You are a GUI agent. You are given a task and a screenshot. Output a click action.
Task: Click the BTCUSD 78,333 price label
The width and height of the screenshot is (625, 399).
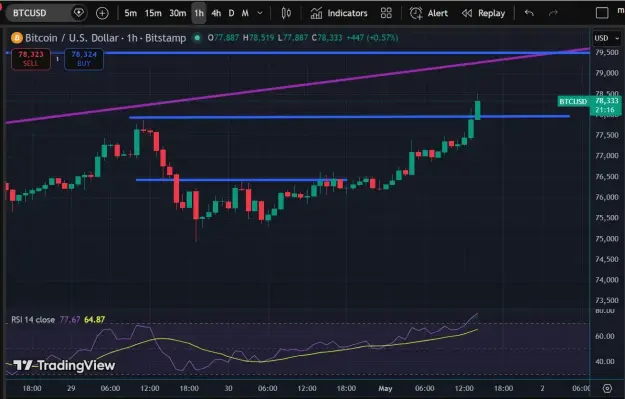click(589, 105)
